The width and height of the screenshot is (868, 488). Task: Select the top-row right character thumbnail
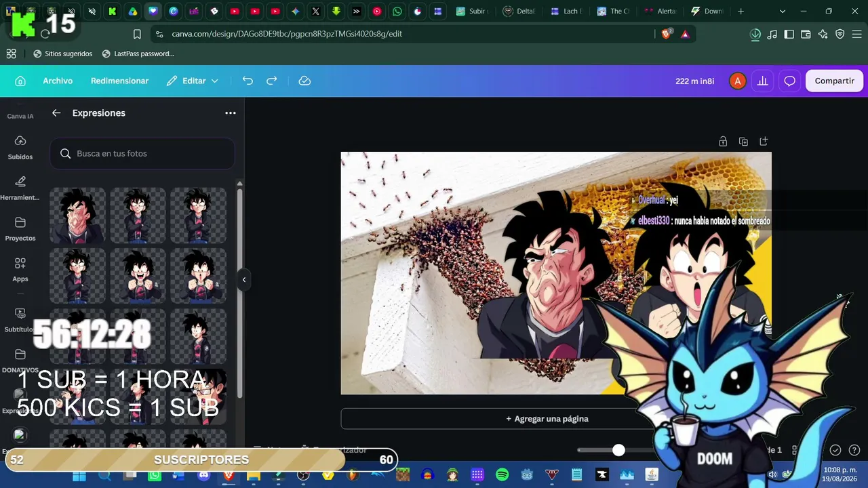coord(198,216)
